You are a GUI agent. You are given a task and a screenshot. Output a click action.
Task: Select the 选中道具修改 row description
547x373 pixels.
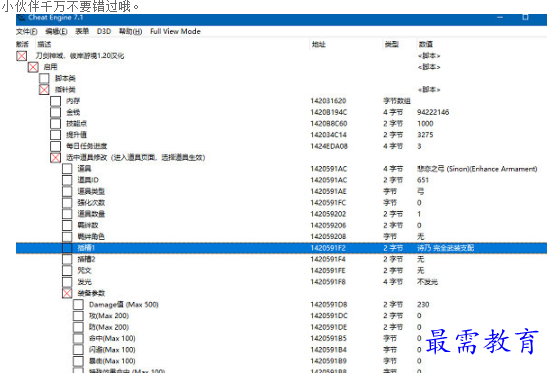tap(136, 157)
